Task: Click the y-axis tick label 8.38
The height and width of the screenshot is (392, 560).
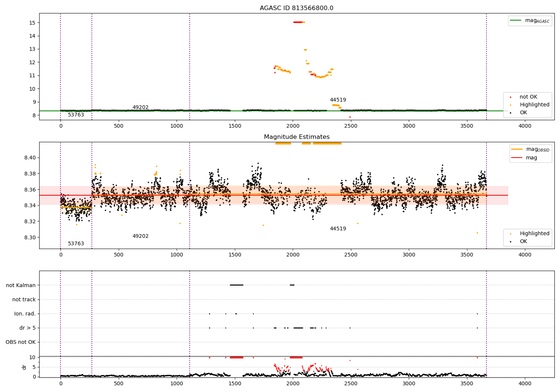Action: click(x=30, y=174)
